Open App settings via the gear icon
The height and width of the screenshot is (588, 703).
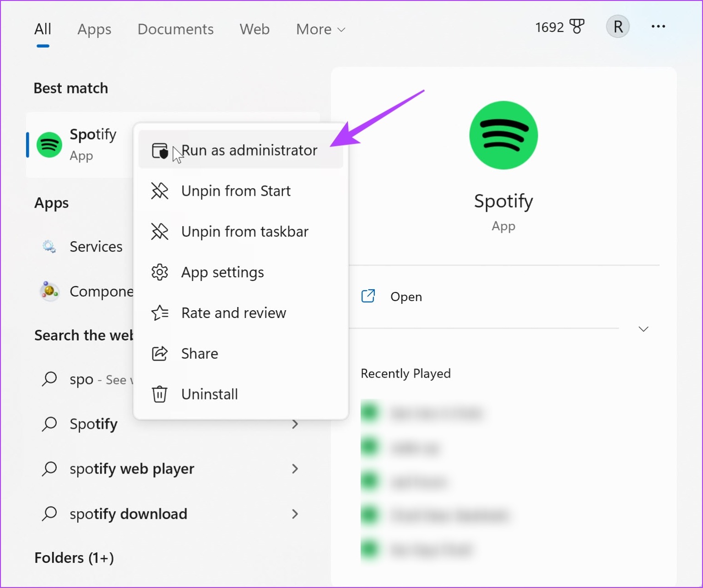click(159, 272)
